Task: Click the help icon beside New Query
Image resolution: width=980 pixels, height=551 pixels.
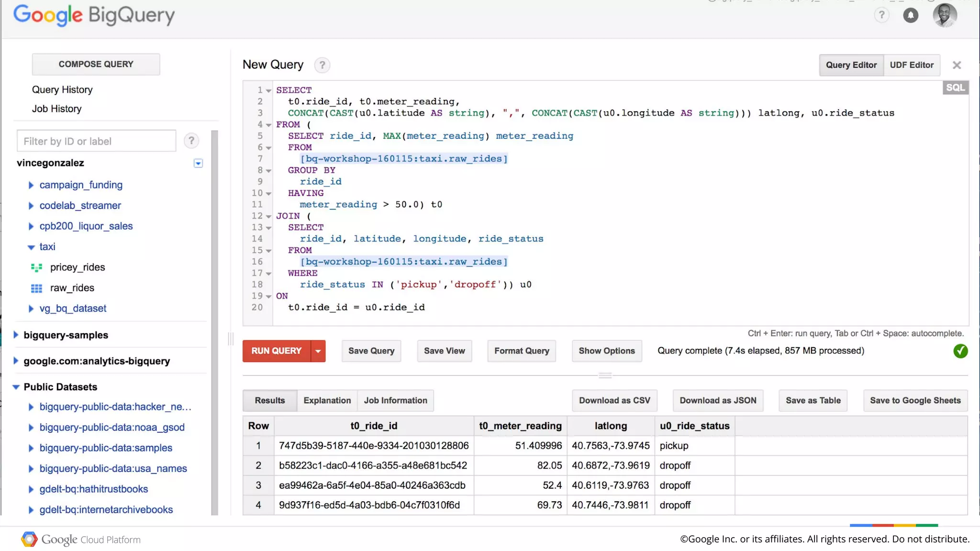Action: click(322, 65)
